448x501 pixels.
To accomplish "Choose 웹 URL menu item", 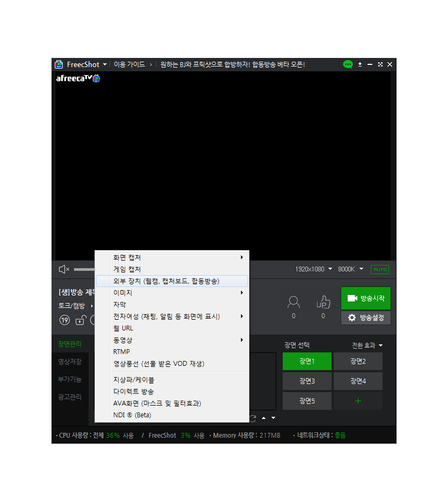I will 172,328.
